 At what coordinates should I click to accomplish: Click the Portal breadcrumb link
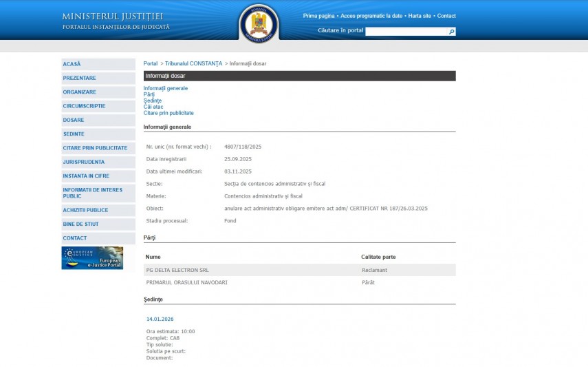pos(150,63)
